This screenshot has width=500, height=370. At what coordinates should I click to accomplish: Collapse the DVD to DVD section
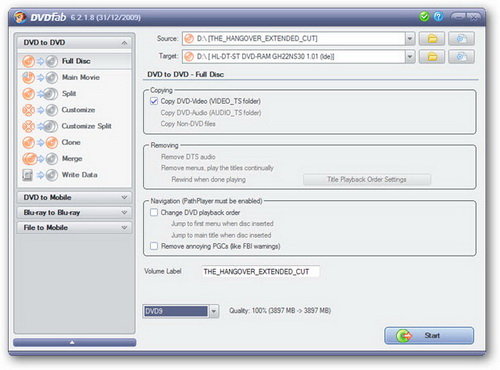pyautogui.click(x=124, y=43)
